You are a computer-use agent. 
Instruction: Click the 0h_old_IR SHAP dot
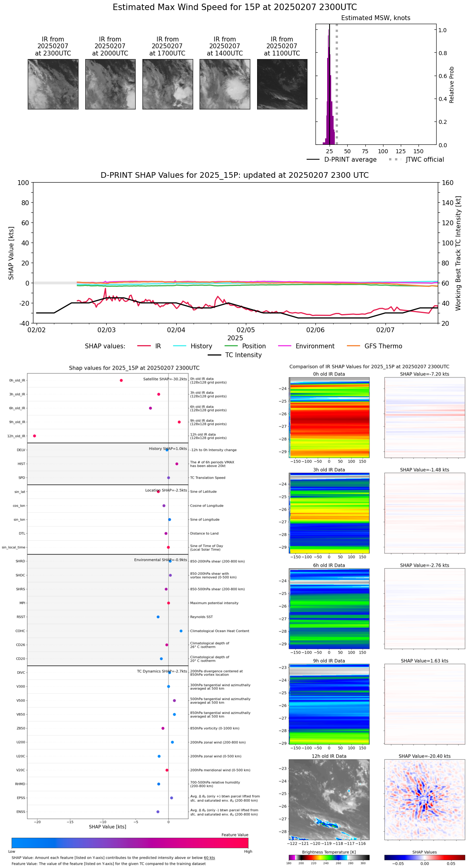tap(121, 381)
